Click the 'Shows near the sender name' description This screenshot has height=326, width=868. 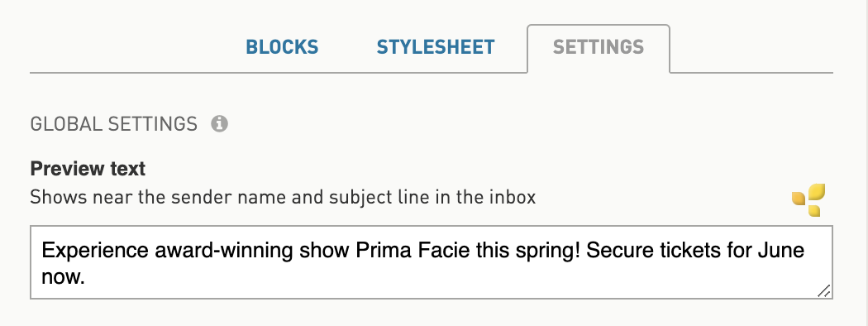coord(283,198)
